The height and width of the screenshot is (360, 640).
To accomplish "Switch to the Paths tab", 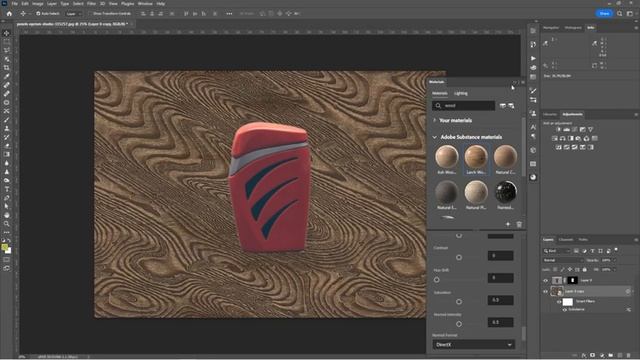I will (583, 240).
